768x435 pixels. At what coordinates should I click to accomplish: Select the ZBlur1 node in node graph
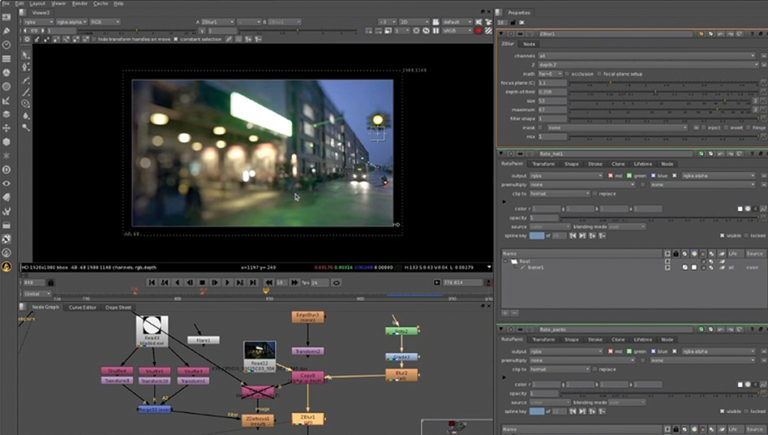pyautogui.click(x=308, y=418)
